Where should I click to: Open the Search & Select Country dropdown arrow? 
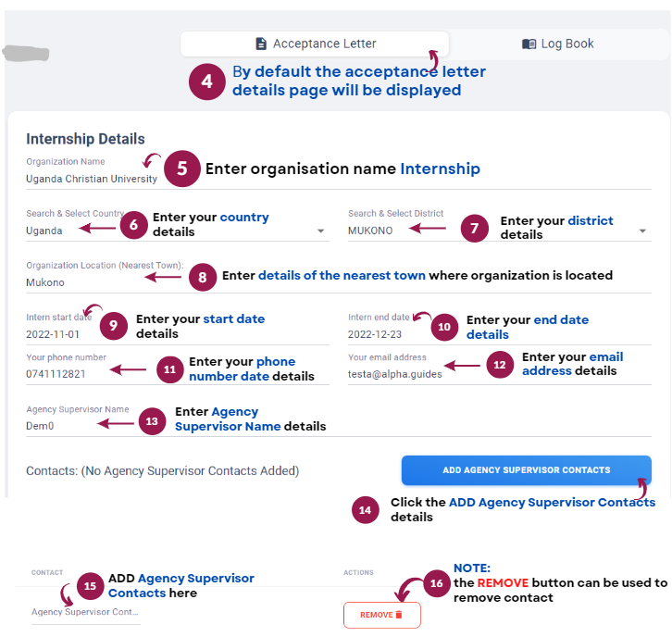coord(320,231)
